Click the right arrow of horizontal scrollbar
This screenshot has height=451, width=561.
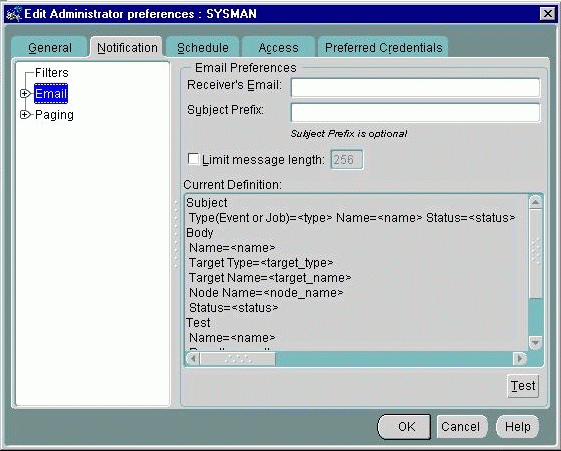point(519,358)
